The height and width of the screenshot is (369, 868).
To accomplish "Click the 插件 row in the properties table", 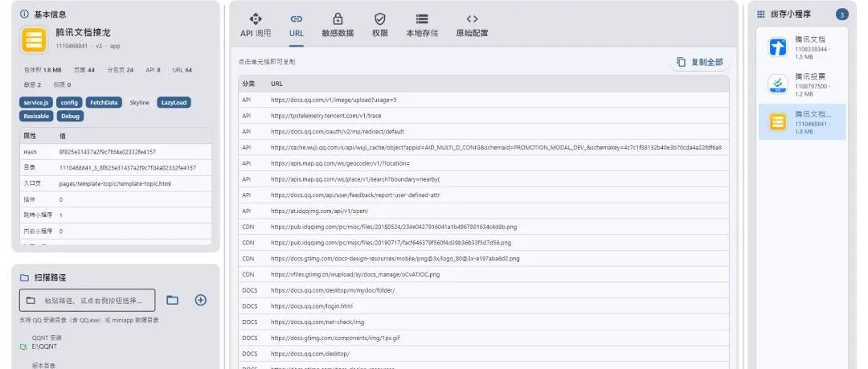I will [x=116, y=199].
